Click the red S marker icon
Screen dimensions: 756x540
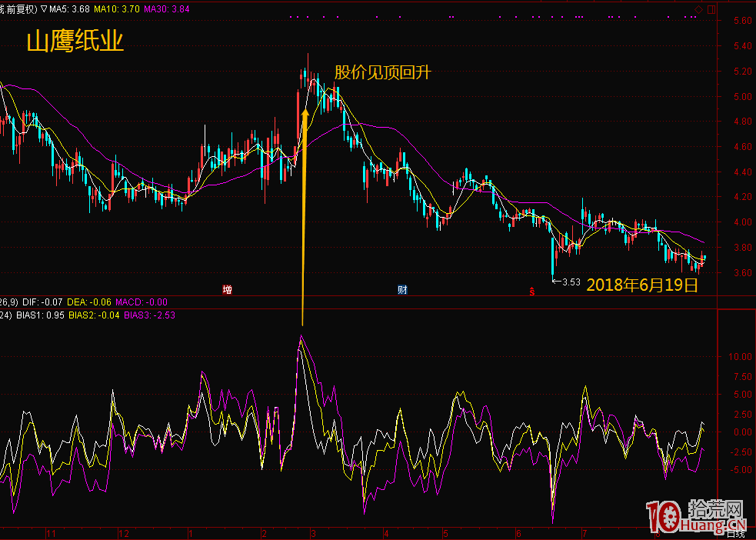pyautogui.click(x=531, y=291)
